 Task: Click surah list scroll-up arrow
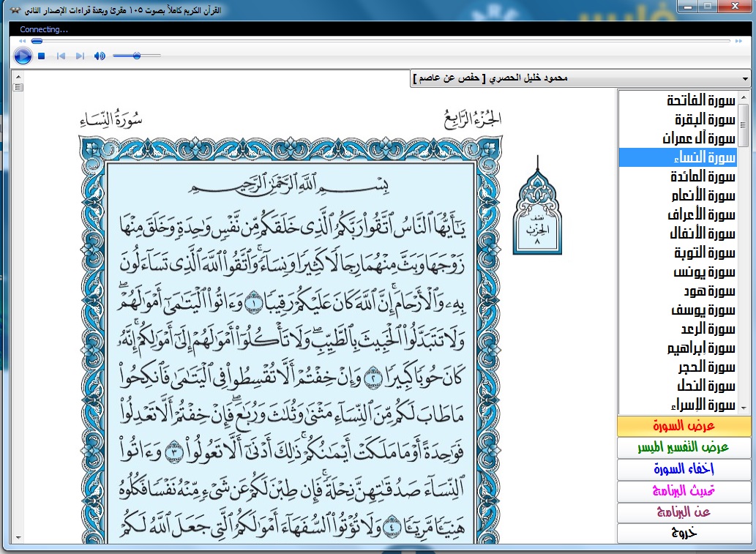(744, 97)
